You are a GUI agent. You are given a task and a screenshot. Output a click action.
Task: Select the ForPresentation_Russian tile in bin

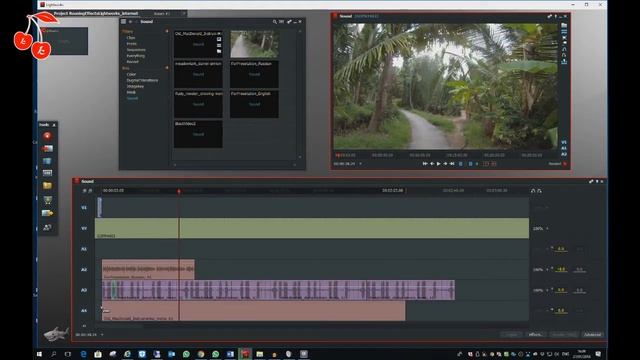[255, 74]
